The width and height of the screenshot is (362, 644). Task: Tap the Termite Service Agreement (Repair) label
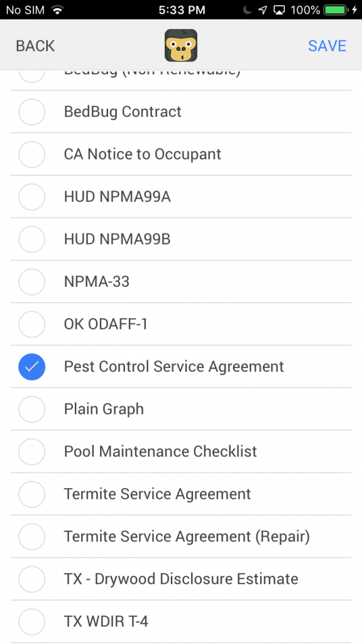tap(187, 536)
